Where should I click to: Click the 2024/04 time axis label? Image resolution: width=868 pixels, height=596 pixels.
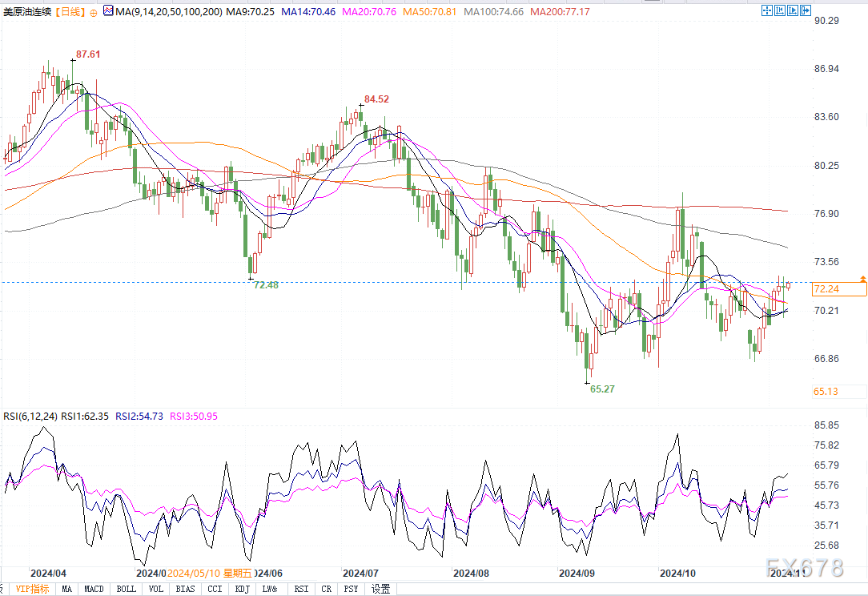click(x=48, y=574)
